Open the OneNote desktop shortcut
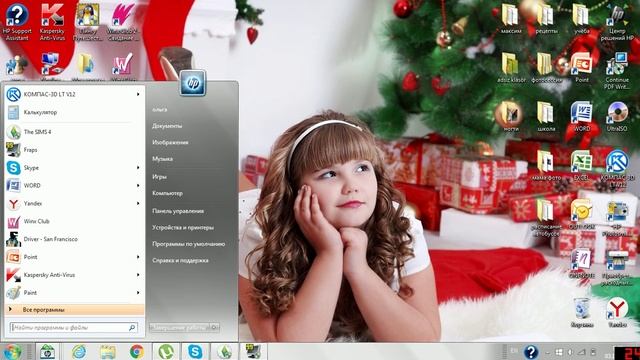Image resolution: width=640 pixels, height=360 pixels. click(x=582, y=263)
